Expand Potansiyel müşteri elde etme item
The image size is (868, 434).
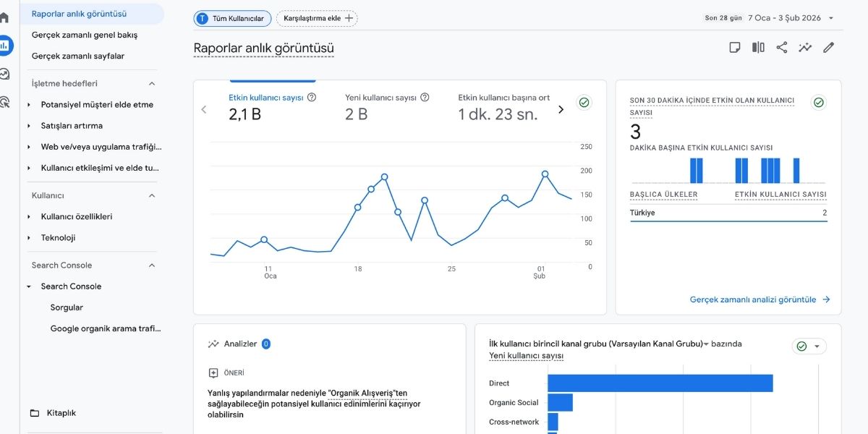(29, 105)
